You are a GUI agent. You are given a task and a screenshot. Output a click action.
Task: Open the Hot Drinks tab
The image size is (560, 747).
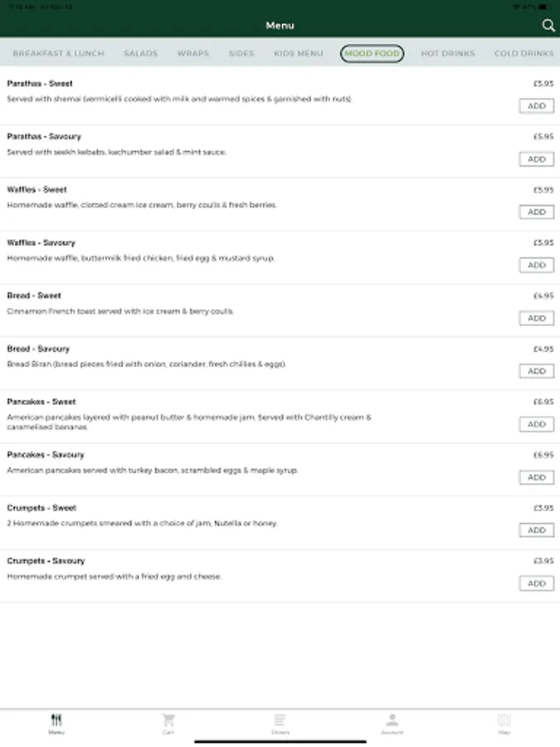448,53
